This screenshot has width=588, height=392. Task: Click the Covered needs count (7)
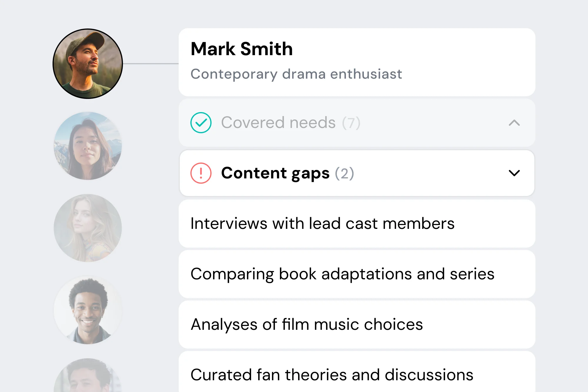click(351, 123)
